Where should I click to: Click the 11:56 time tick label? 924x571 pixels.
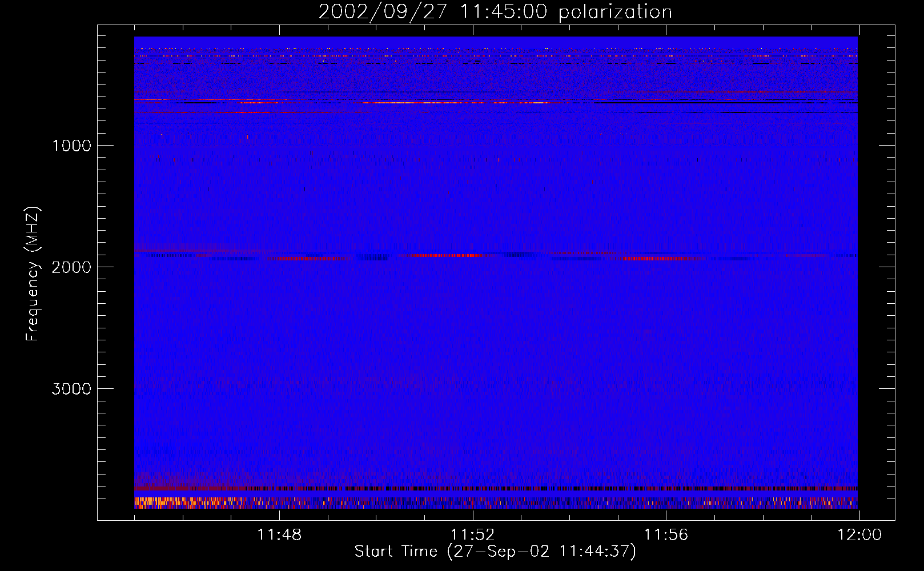[x=666, y=535]
